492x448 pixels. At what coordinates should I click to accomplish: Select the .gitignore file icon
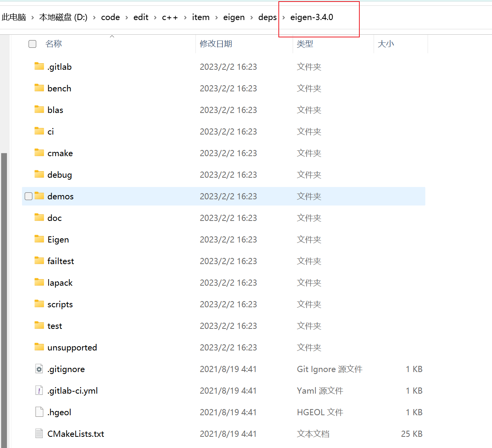coord(39,369)
